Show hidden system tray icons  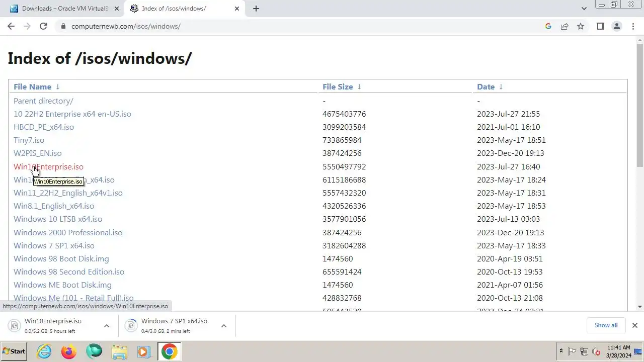coord(561,351)
